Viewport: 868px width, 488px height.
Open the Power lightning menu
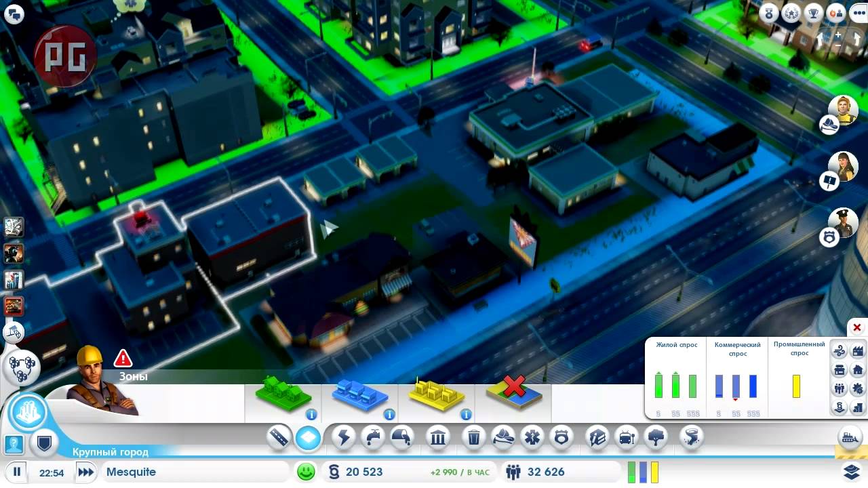coord(344,438)
